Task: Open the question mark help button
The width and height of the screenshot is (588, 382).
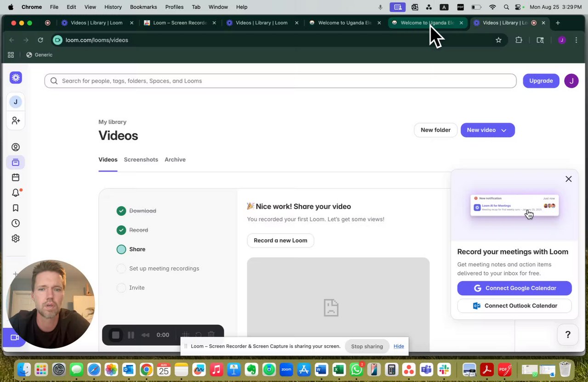Action: click(x=568, y=335)
